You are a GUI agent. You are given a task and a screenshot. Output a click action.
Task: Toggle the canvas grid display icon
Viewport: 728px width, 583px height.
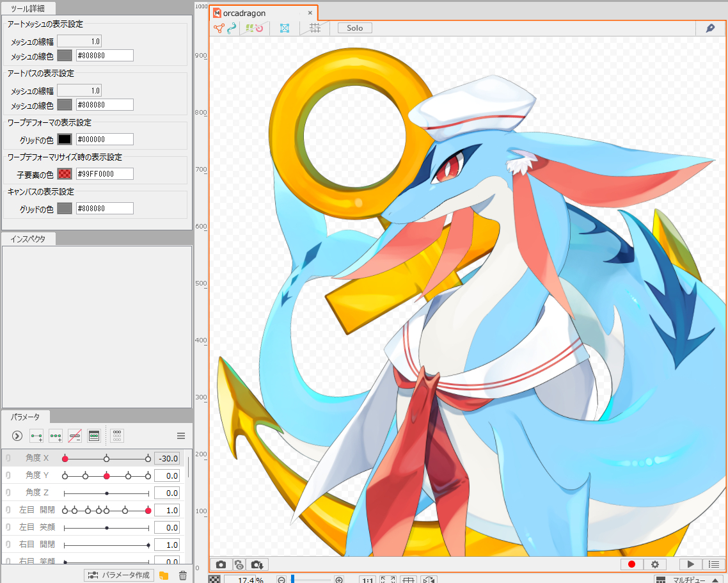pyautogui.click(x=315, y=28)
